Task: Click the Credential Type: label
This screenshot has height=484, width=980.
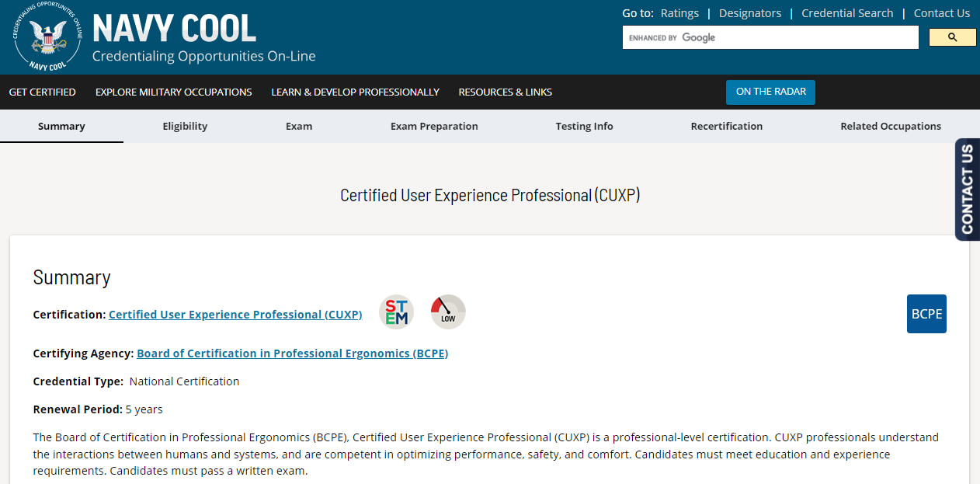Action: tap(78, 381)
